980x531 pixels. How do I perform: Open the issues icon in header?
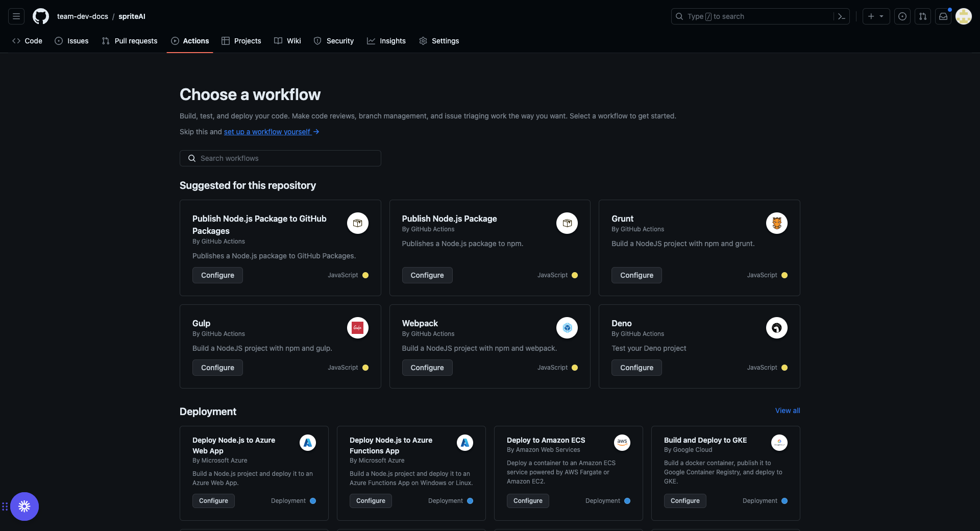902,16
